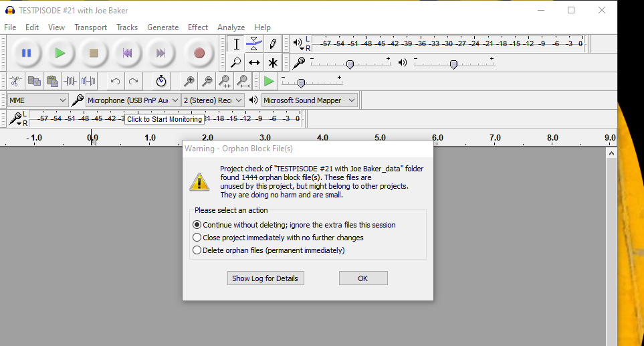Open the Microsoft Sound Mapper playback dropdown
Screen dimensions: 644x346
[309, 100]
